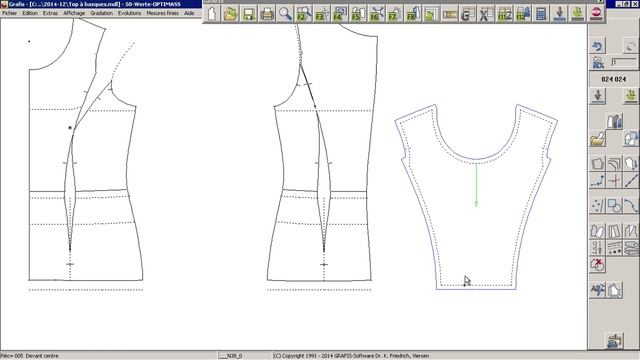Click the red X delete circle icon

click(x=598, y=265)
